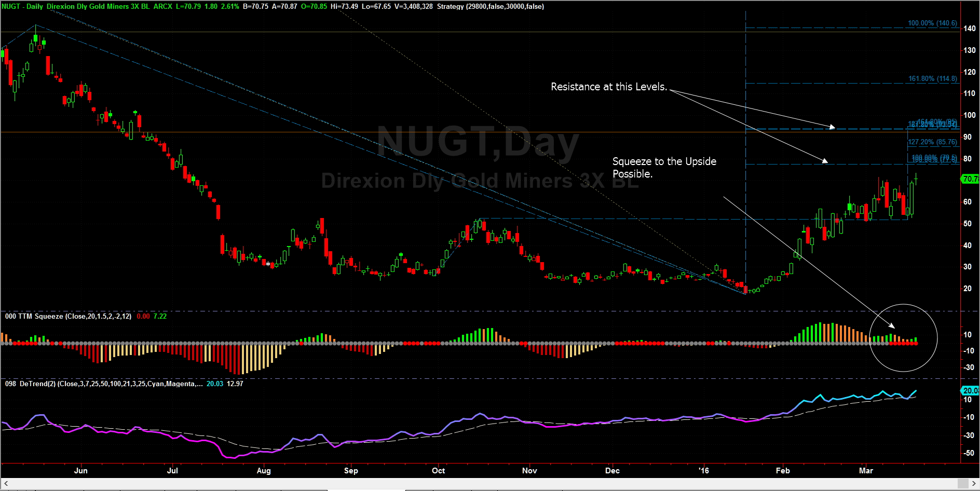Click the Oct label on time axis

coord(438,471)
